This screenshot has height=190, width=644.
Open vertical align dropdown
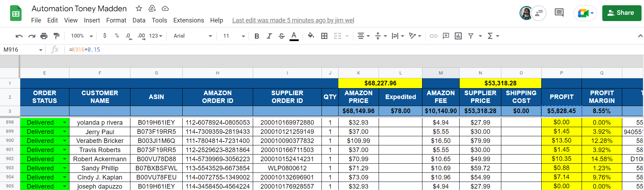(x=381, y=36)
